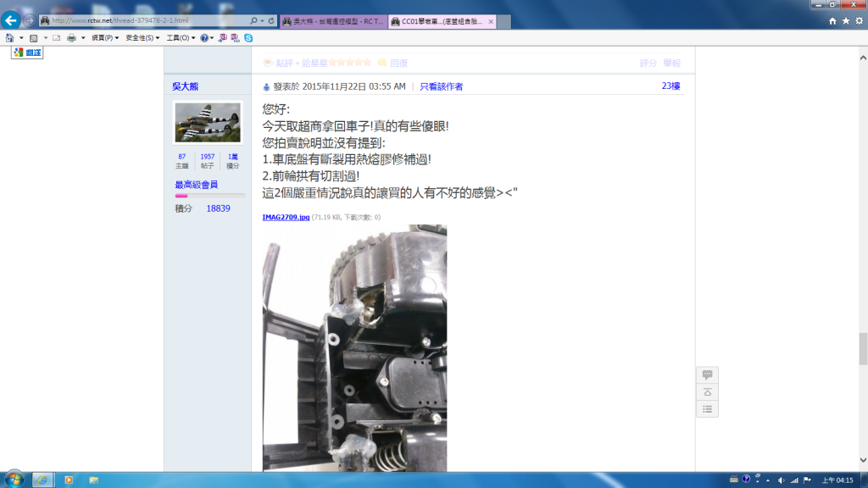Switch to 吳大熊 - 台灣遙控模型 tab
This screenshot has width=868, height=488.
pyautogui.click(x=333, y=21)
